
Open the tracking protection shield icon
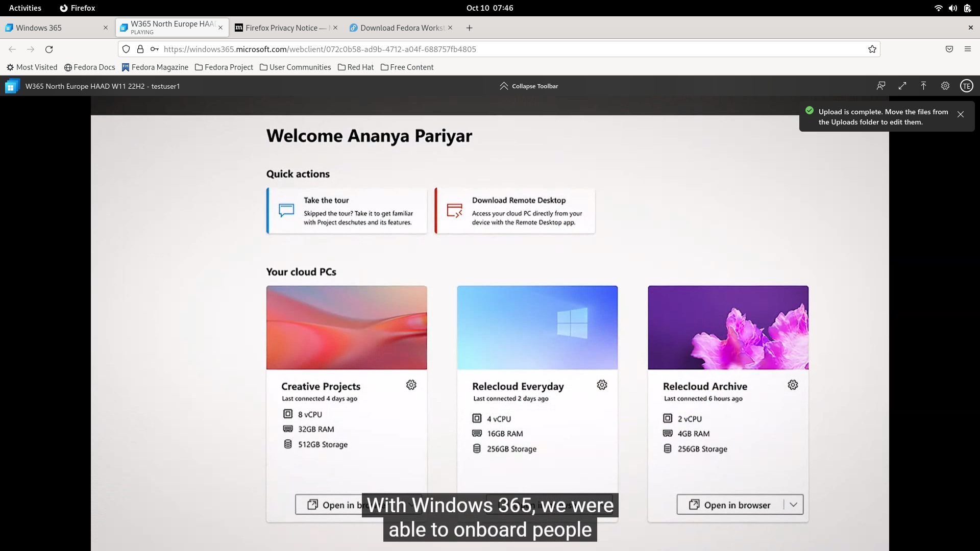126,49
